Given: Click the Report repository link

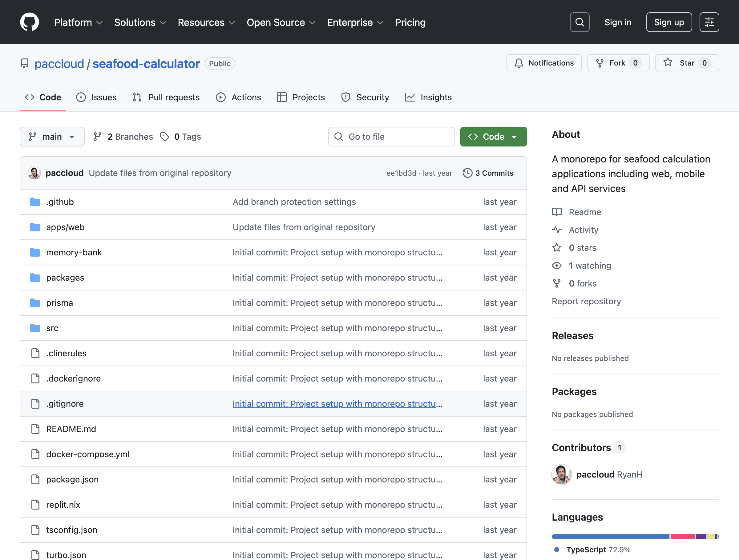Looking at the screenshot, I should (586, 301).
